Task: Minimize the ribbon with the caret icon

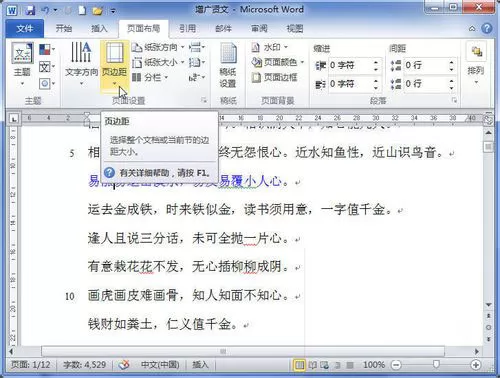Action: (472, 29)
